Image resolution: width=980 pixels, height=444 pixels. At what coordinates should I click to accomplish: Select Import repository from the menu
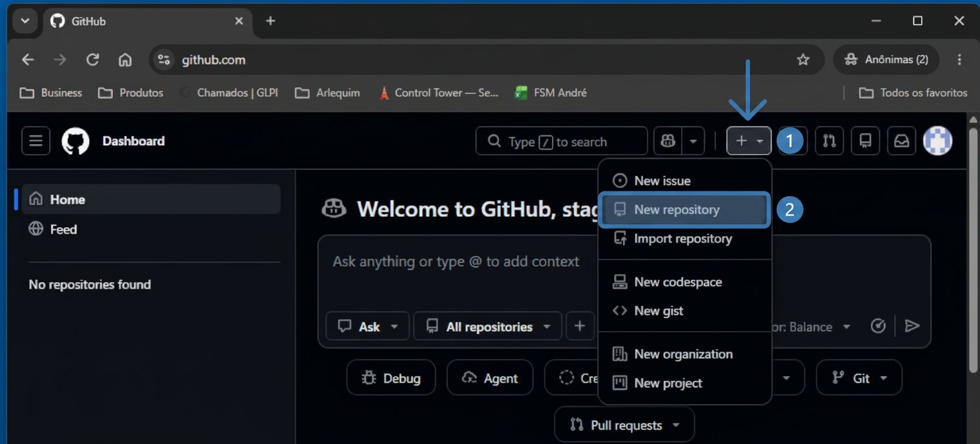pyautogui.click(x=685, y=238)
